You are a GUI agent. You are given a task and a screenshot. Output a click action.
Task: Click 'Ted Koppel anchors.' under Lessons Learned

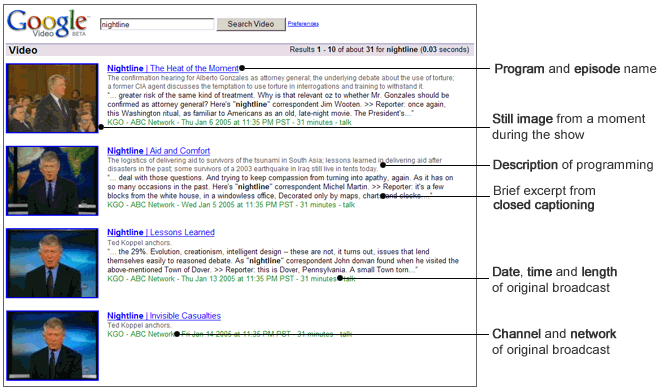pos(139,243)
